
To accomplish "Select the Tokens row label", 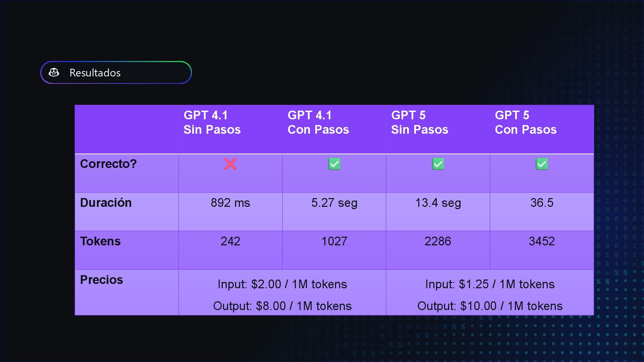I will coord(100,241).
